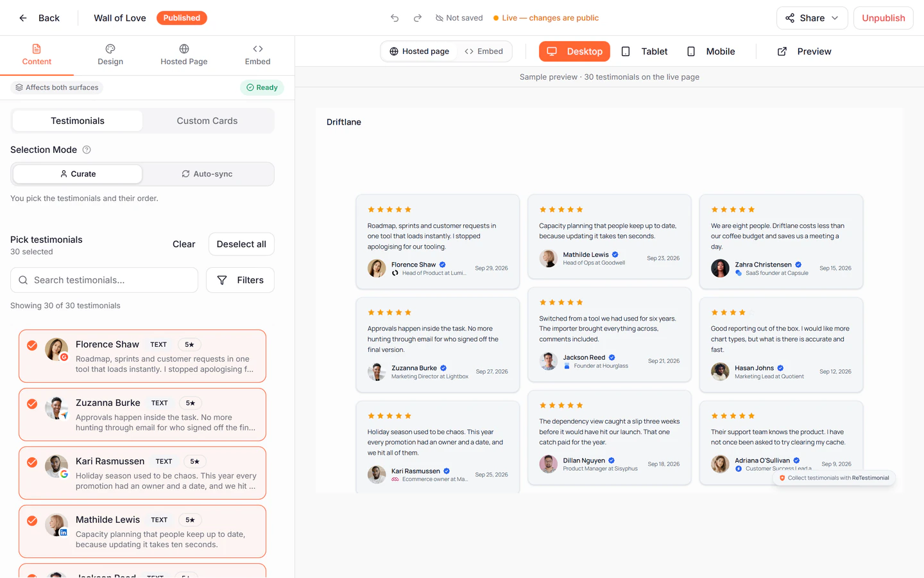Switch to Auto-sync selection mode
Screen dimensions: 924x578
point(207,174)
